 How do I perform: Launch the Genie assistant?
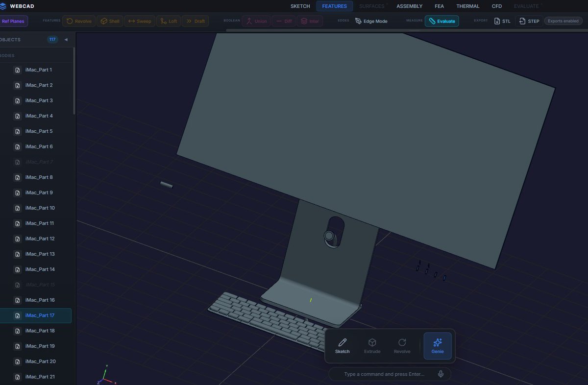coord(438,346)
